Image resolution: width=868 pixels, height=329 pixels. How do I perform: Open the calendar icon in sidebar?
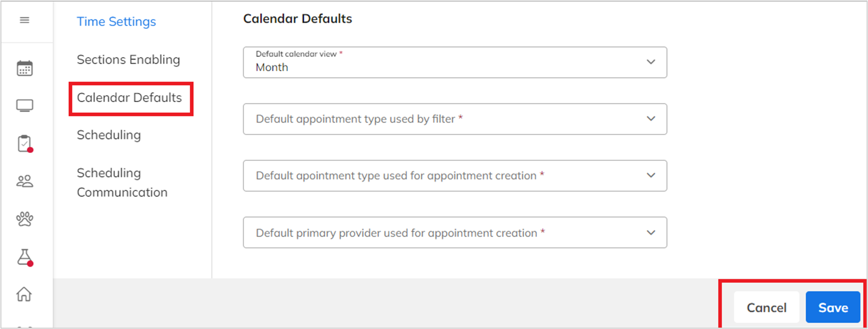tap(25, 68)
